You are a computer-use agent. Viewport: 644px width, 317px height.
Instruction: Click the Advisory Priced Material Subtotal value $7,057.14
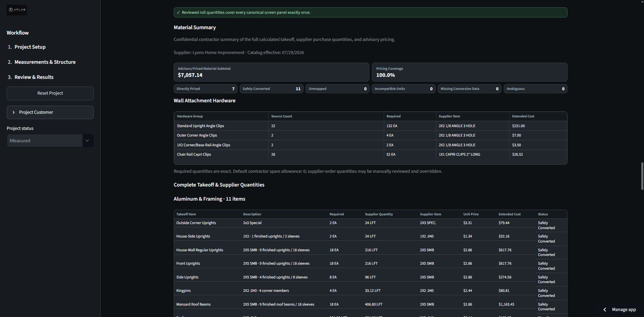(190, 75)
